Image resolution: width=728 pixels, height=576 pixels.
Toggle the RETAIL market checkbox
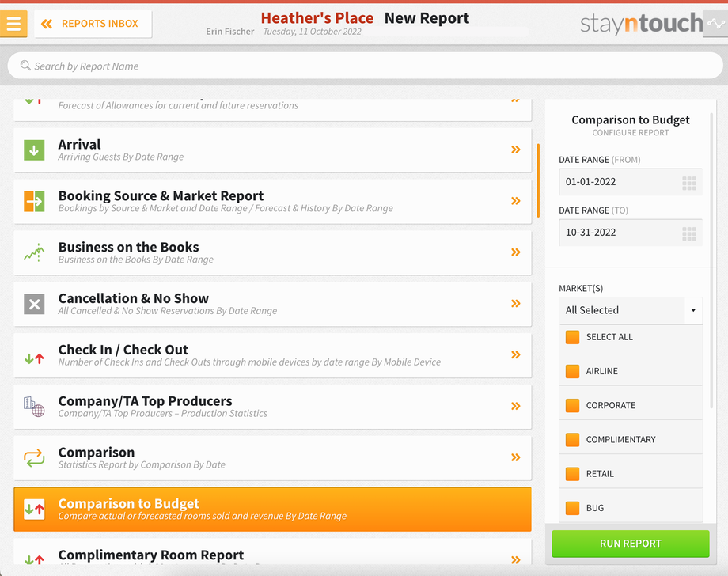[x=572, y=474]
